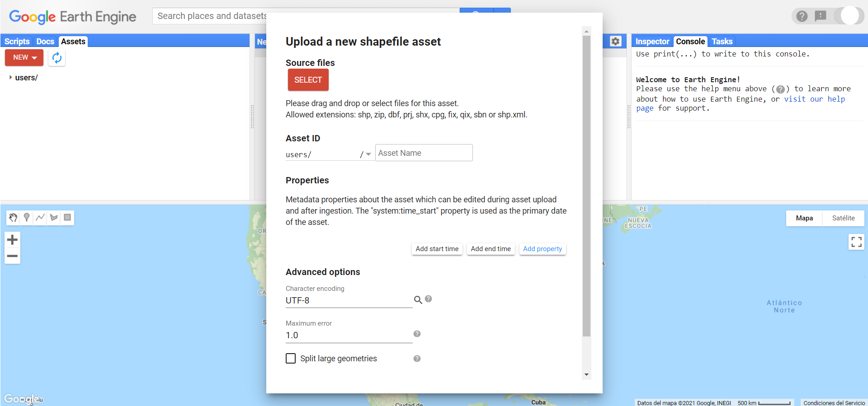Zoom in on the map
The height and width of the screenshot is (406, 868).
coord(13,240)
